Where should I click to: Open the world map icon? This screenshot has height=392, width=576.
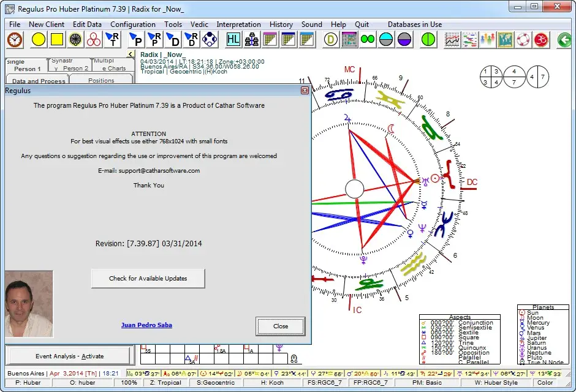click(506, 40)
